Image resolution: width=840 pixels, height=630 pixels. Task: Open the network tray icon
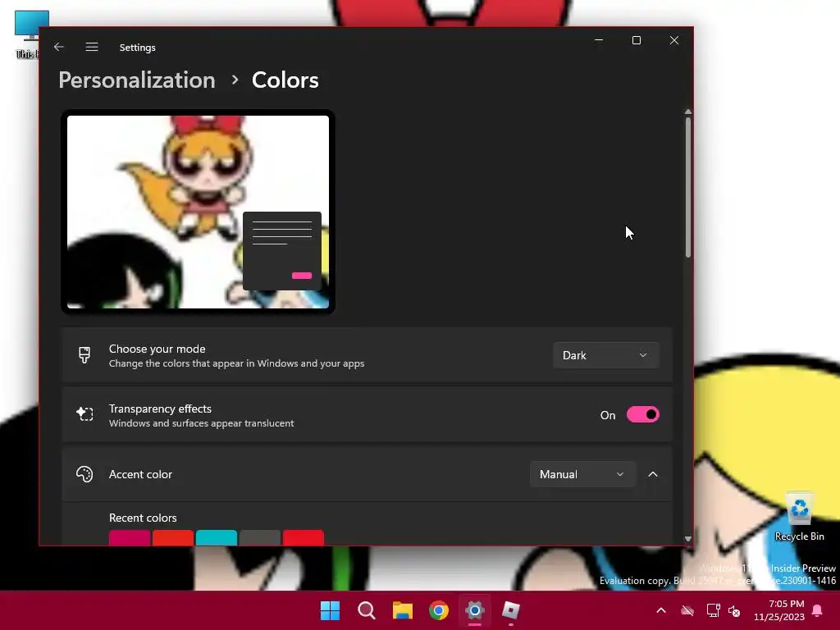(713, 610)
